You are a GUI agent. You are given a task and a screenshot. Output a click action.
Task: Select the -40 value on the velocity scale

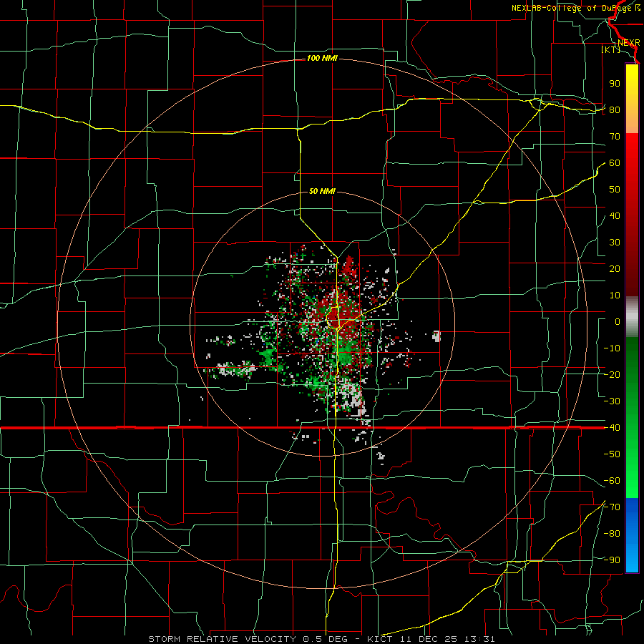click(612, 428)
